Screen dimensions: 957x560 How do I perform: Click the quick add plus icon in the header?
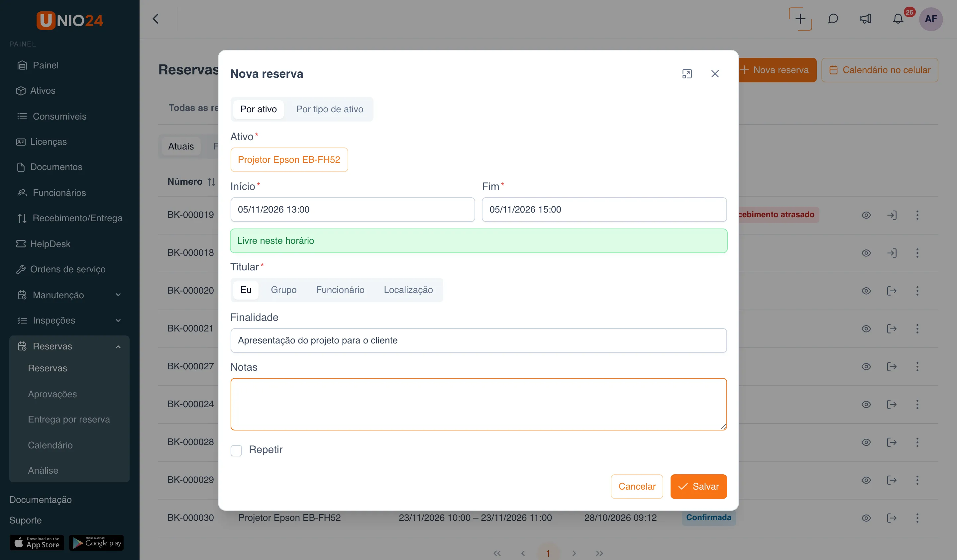point(800,19)
